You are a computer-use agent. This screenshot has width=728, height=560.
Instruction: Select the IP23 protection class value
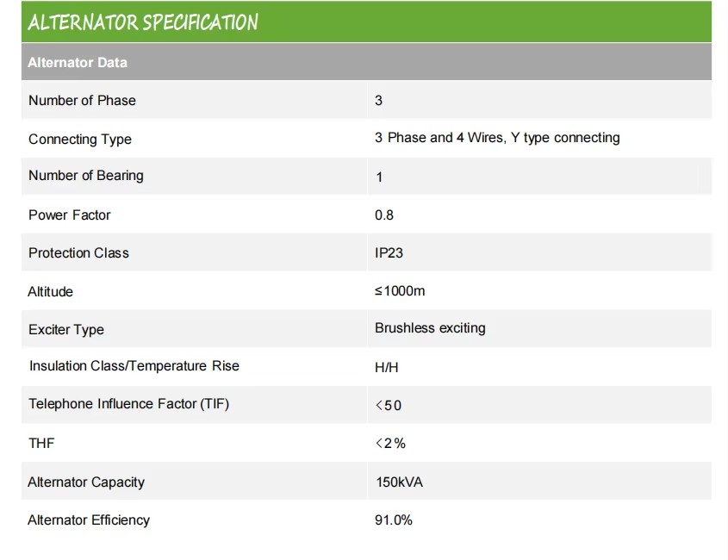point(389,252)
